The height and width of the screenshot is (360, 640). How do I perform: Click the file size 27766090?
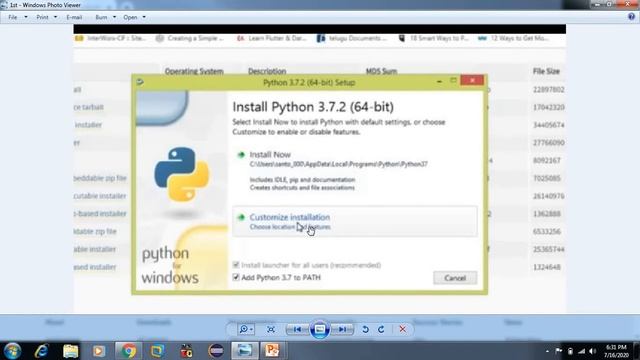[549, 143]
